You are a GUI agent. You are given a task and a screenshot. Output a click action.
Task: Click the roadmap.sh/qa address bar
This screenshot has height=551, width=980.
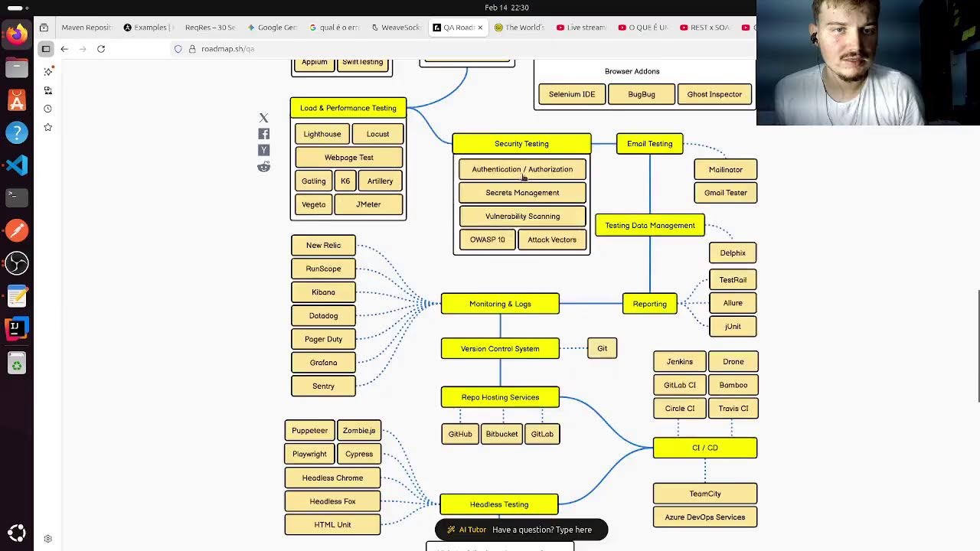click(x=459, y=49)
